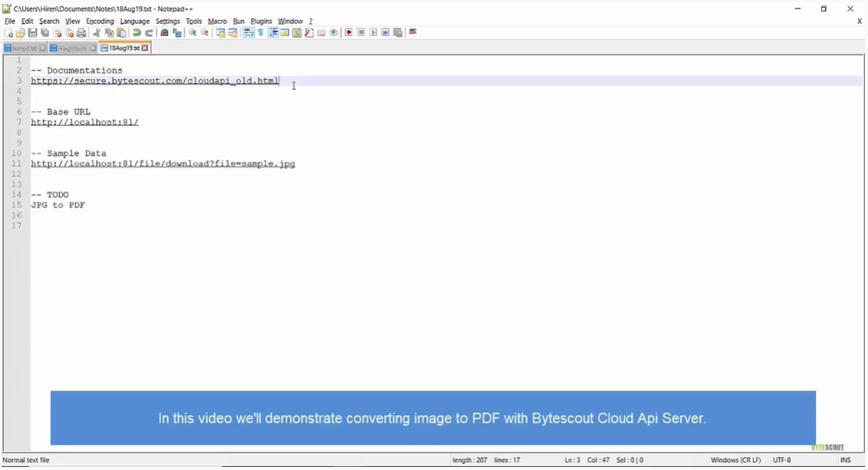Open the View menu
The image size is (868, 470).
72,21
